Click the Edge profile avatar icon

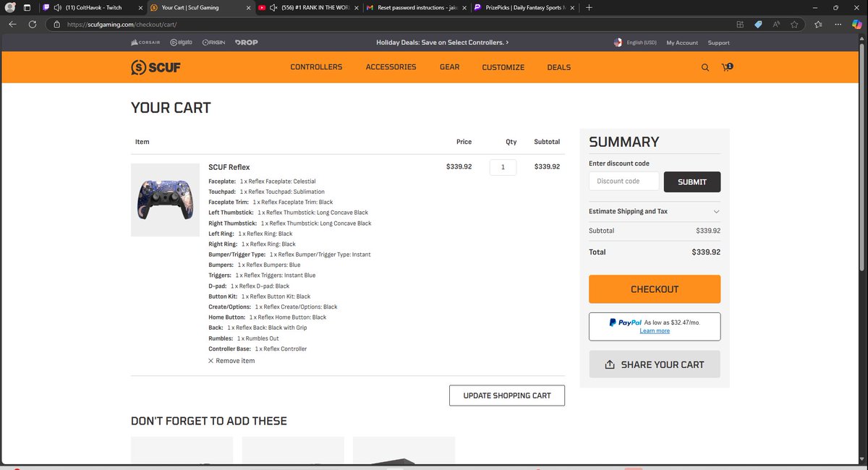point(9,7)
